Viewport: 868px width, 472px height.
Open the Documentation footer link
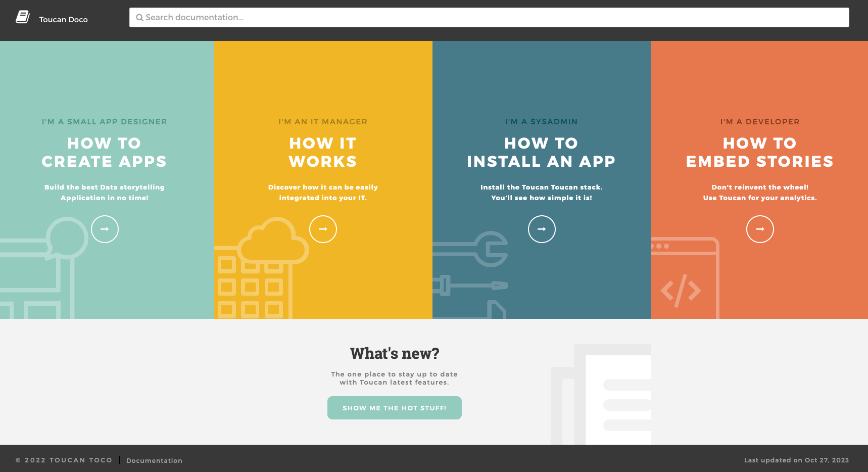pos(154,460)
